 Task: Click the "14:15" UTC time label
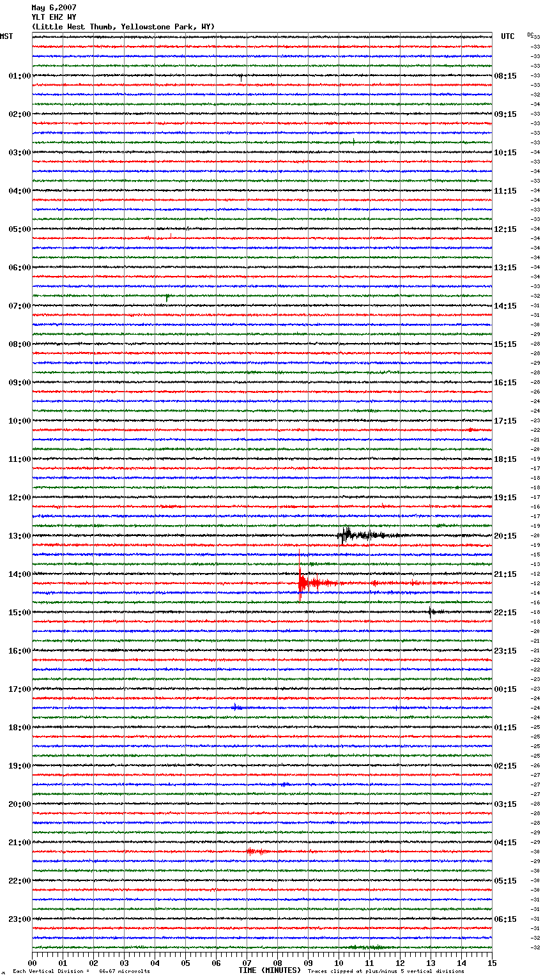(x=505, y=306)
